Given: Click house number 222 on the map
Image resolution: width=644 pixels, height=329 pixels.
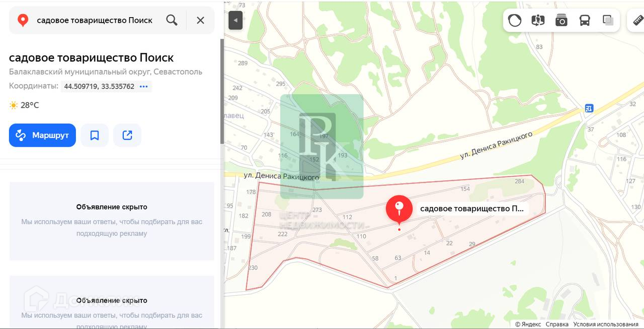Looking at the screenshot, I should pos(283,234).
